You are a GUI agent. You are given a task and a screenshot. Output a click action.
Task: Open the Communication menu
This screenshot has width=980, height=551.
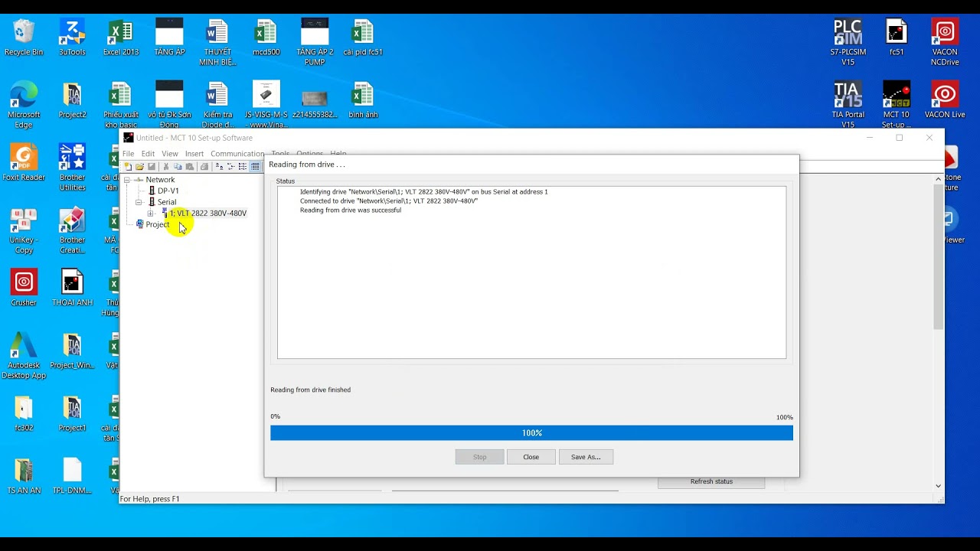pos(237,154)
